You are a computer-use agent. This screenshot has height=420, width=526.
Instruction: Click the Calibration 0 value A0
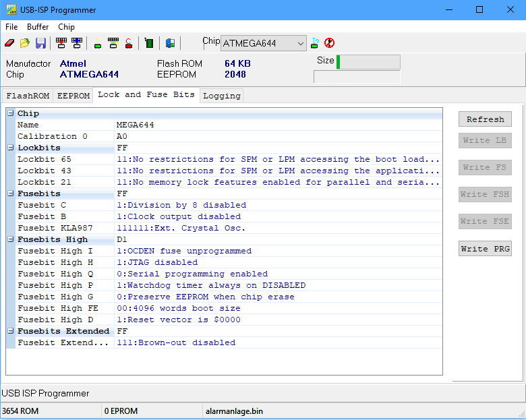tap(122, 136)
